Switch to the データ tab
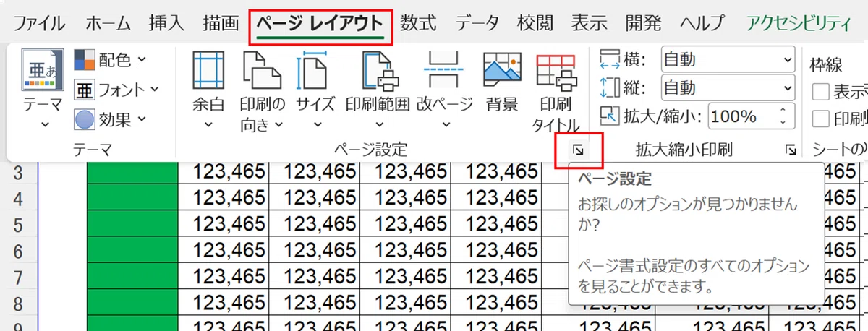 tap(477, 22)
